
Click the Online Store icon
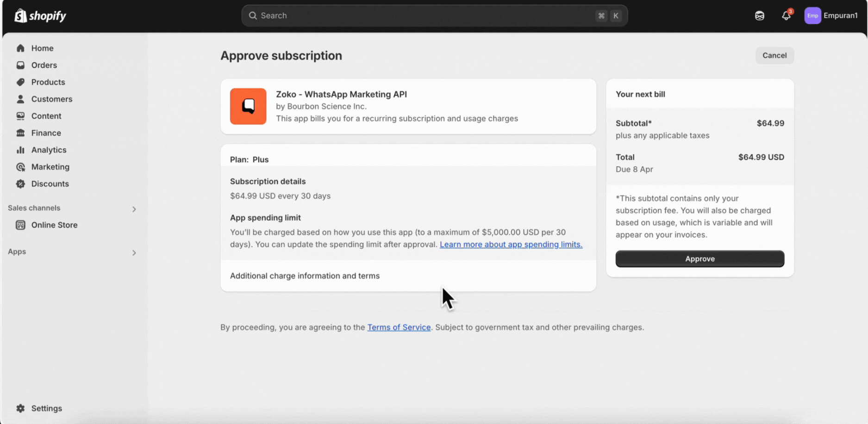click(20, 225)
